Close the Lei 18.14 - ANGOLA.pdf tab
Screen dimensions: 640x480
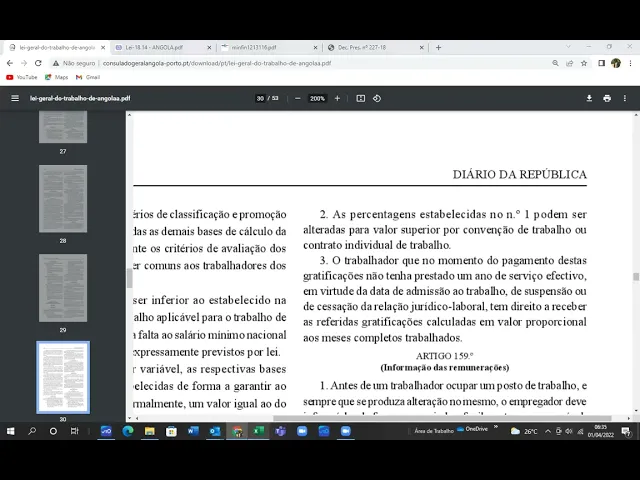tap(209, 47)
